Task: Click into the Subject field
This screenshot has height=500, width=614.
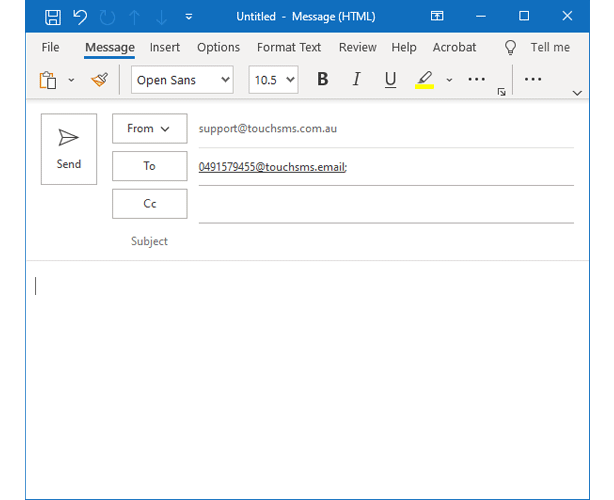Action: click(x=385, y=241)
